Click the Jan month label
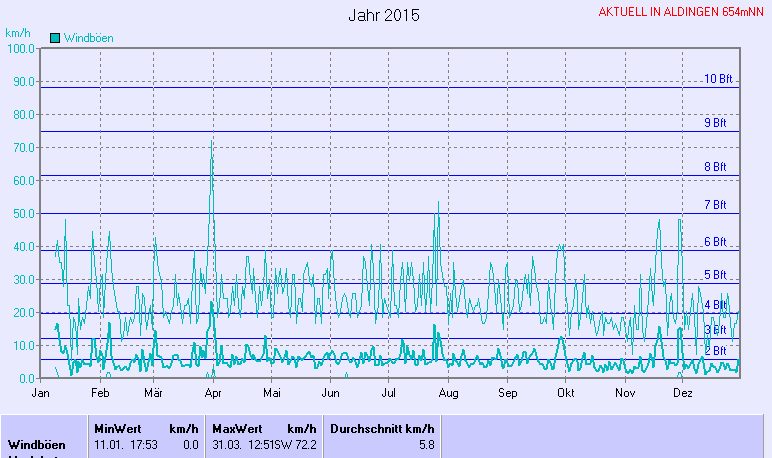772x458 pixels. point(42,394)
